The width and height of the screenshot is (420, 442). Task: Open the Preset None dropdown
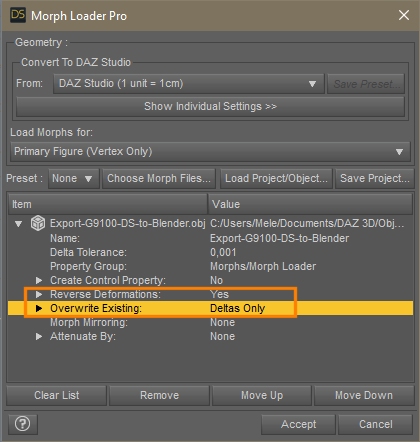coord(74,178)
